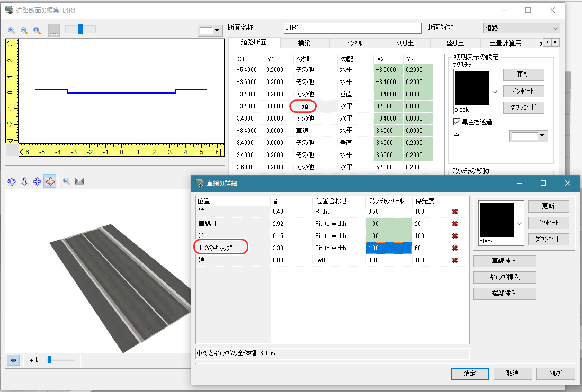Open the 断面タイプ dropdown showing 道路
The image size is (582, 392).
click(522, 28)
